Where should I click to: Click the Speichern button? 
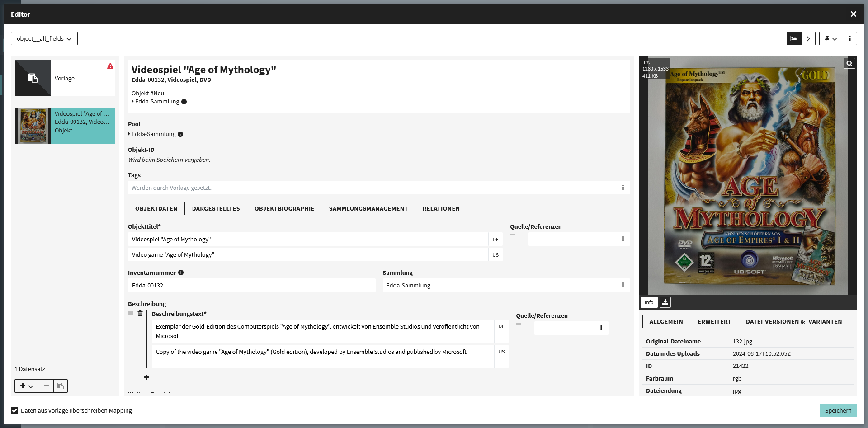click(838, 410)
